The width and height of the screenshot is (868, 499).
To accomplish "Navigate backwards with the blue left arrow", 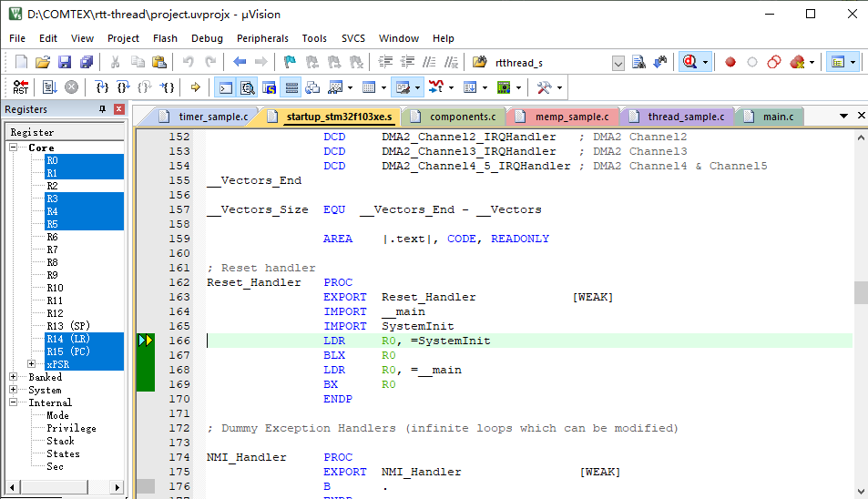I will point(240,62).
